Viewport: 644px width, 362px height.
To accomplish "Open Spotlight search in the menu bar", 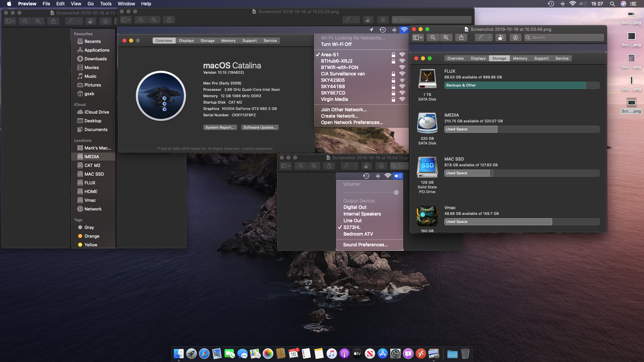I will click(x=612, y=4).
